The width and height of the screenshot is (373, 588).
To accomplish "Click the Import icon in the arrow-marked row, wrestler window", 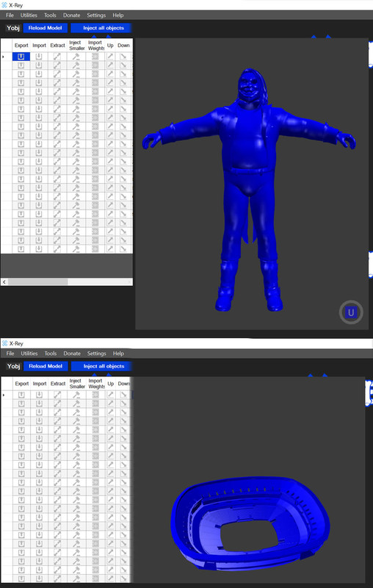I will [39, 57].
